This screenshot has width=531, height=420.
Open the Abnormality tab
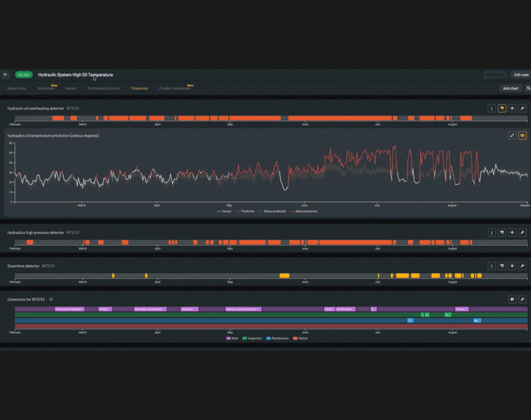17,88
